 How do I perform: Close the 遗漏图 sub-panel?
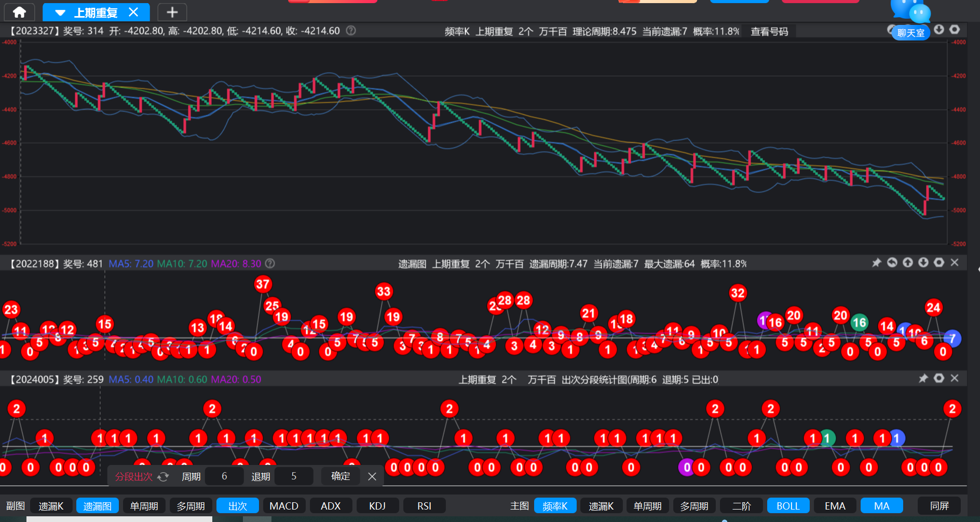tap(955, 263)
